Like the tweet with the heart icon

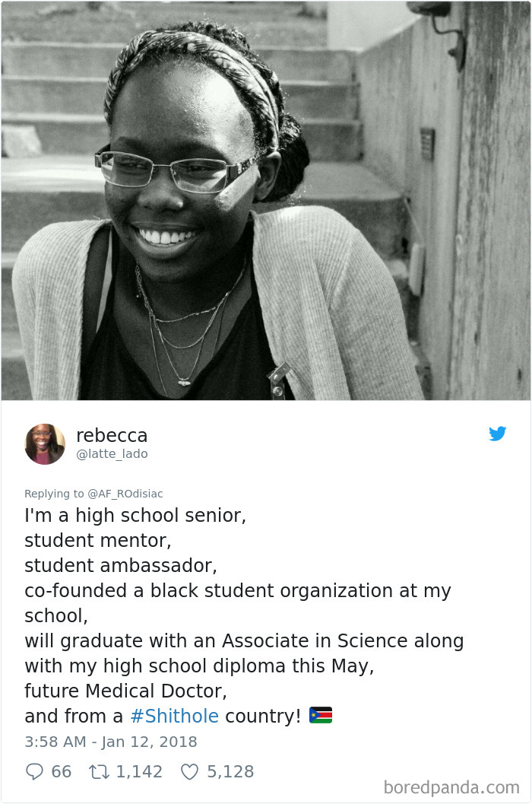click(x=189, y=771)
